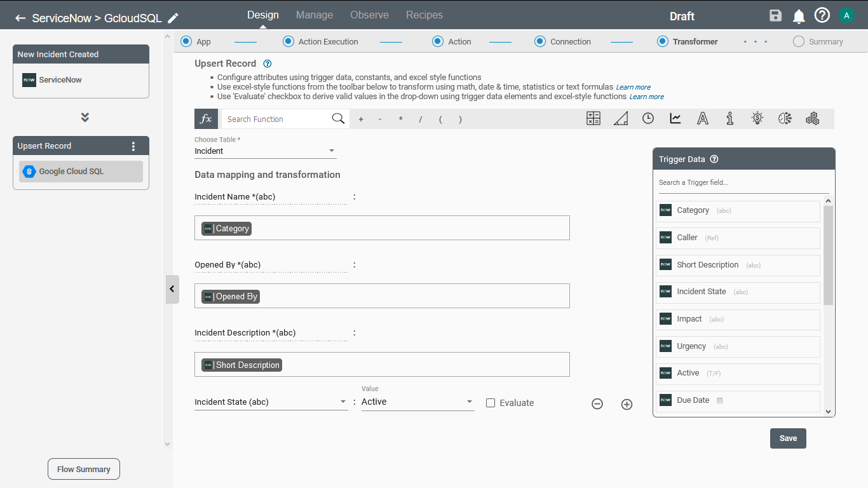This screenshot has width=868, height=488.
Task: Switch to the Design tab
Action: click(x=263, y=15)
